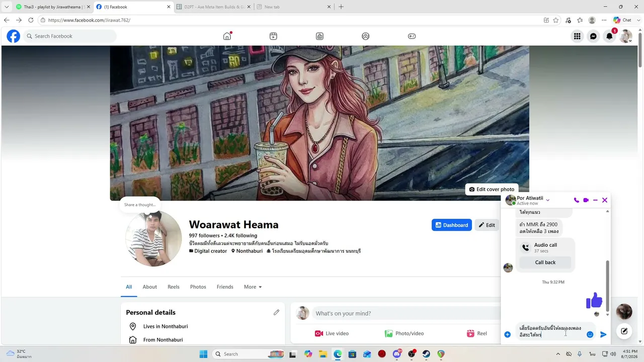Click the Edit profile button
644x362 pixels.
click(487, 225)
